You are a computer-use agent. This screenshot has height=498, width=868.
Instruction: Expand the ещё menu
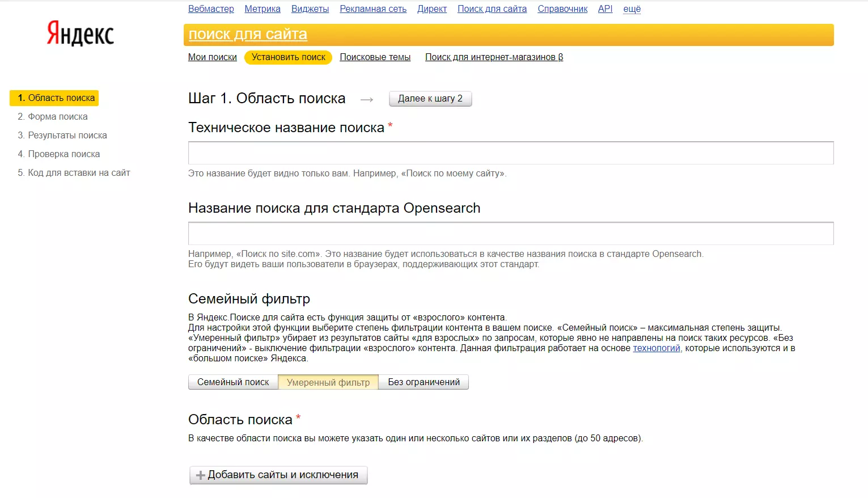tap(632, 9)
